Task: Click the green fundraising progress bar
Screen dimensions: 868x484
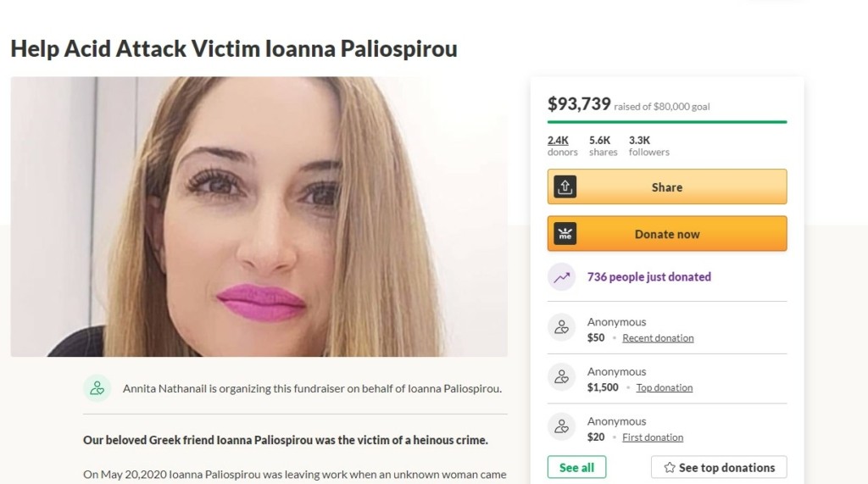Action: pyautogui.click(x=667, y=122)
